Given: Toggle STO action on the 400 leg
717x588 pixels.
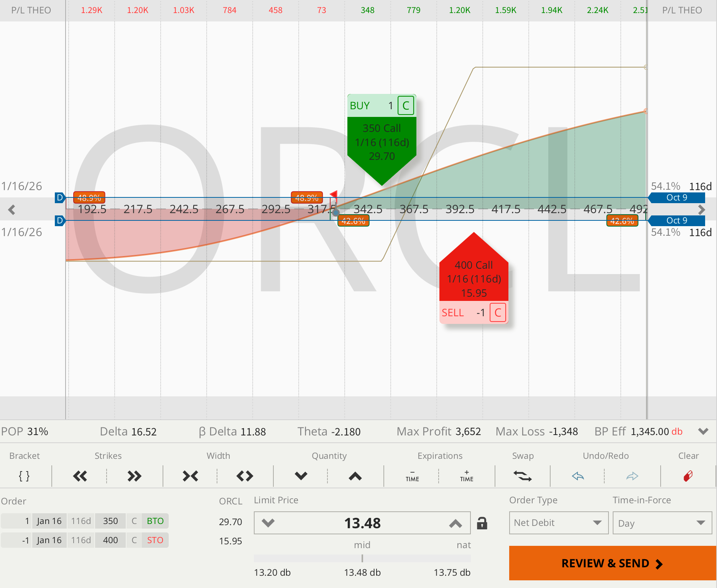Looking at the screenshot, I should click(155, 540).
